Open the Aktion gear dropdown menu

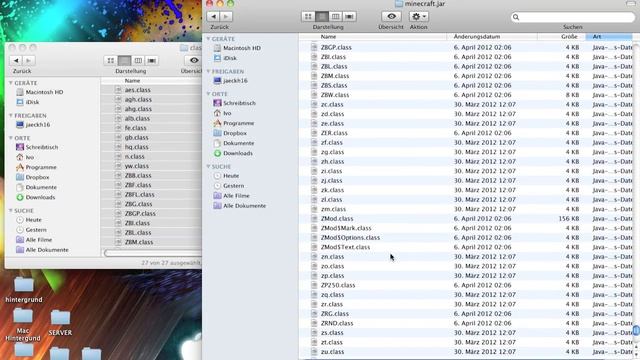418,16
